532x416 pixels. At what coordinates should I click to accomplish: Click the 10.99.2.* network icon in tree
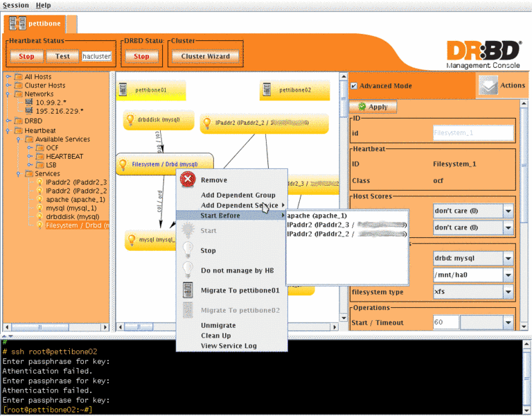coord(29,102)
